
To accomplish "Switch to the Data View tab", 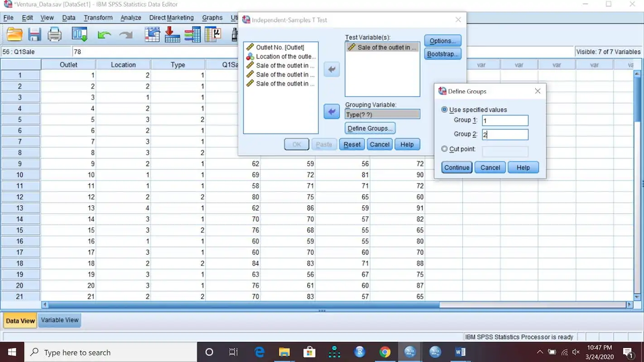I will pyautogui.click(x=20, y=320).
